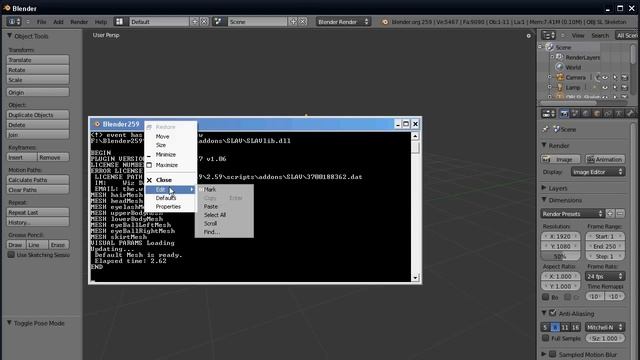Viewport: 640px width, 360px height.
Task: Toggle Camera visibility eye in the outliner
Action: point(605,77)
